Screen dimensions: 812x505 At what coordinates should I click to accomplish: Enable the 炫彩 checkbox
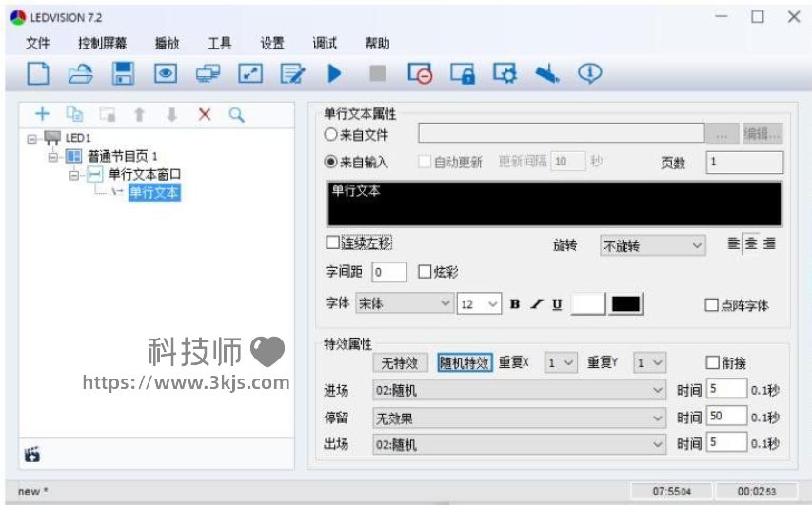coord(425,272)
